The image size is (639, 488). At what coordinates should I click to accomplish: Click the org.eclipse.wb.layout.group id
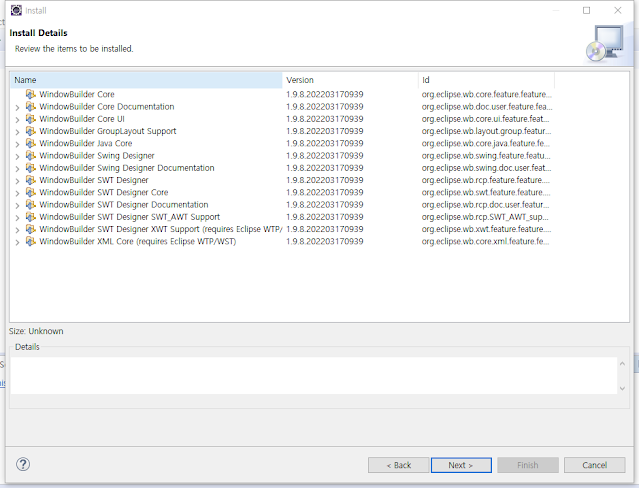coord(486,131)
